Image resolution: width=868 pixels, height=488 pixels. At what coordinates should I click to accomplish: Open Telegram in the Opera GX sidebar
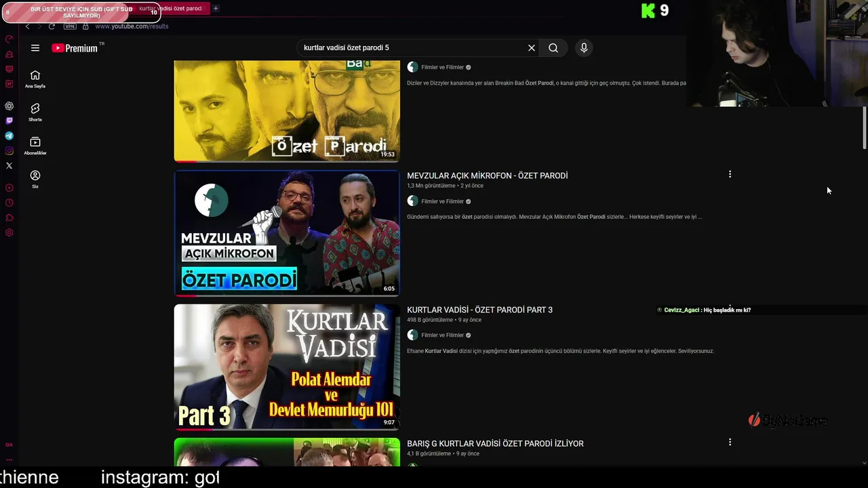point(9,136)
